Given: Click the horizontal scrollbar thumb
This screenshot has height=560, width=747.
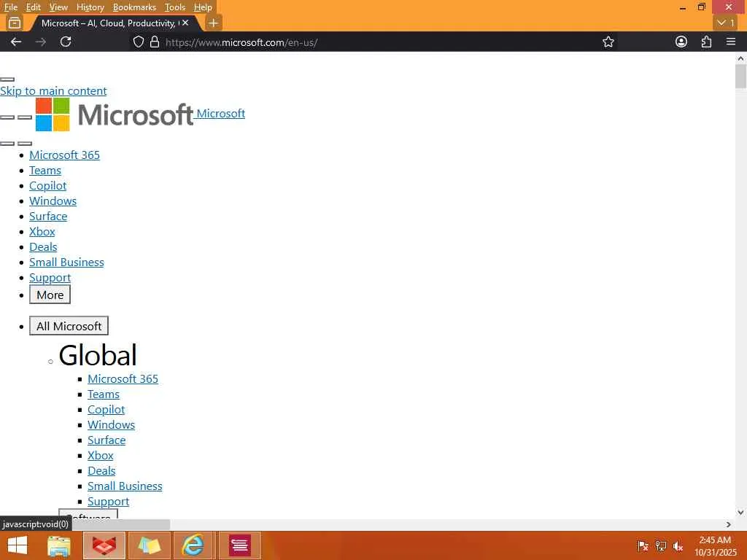Looking at the screenshot, I should coord(121,524).
